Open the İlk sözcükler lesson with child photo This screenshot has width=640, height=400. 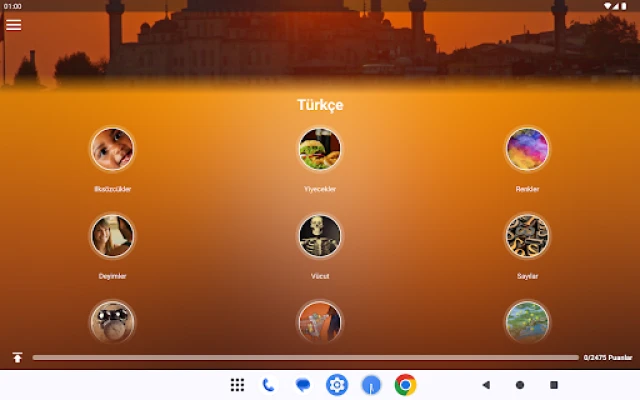pos(112,149)
